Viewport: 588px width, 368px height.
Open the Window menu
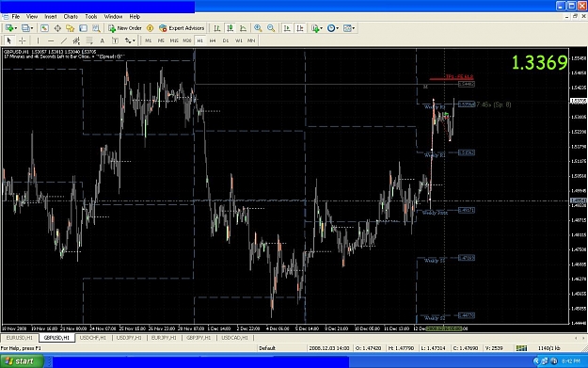click(x=113, y=17)
